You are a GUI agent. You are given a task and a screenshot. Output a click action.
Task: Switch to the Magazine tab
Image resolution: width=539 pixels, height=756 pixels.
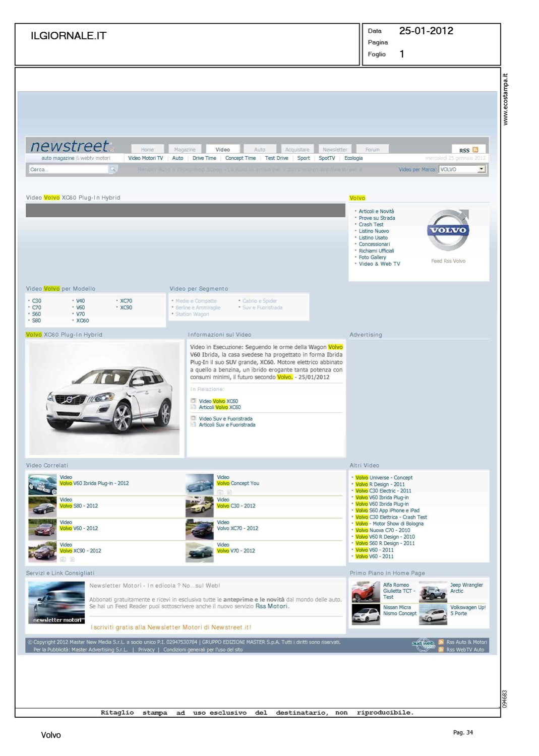[x=185, y=150]
